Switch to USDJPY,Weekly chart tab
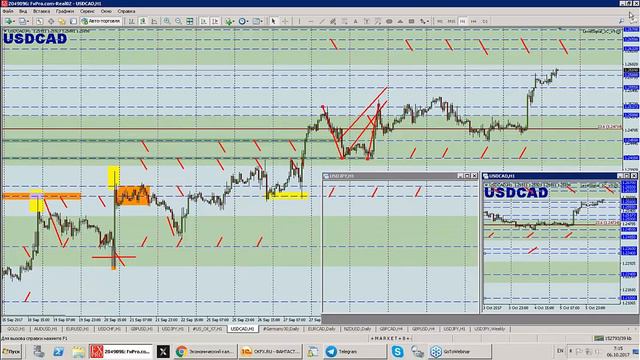 (489, 329)
